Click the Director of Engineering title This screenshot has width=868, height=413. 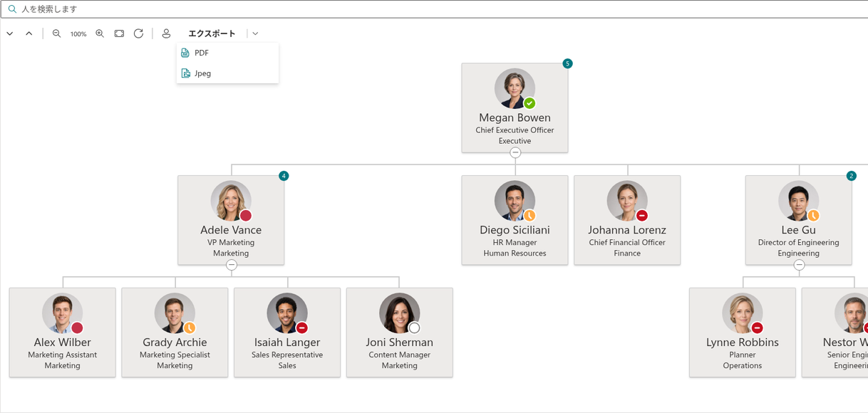798,243
